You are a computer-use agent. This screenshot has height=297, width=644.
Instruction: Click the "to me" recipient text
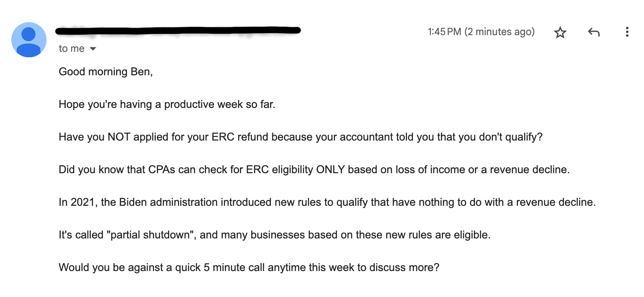(x=72, y=49)
